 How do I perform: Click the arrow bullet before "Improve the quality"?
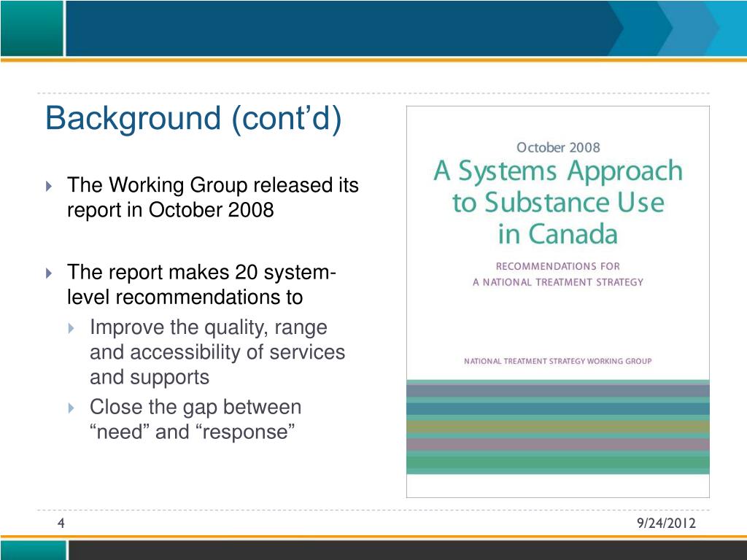[71, 328]
